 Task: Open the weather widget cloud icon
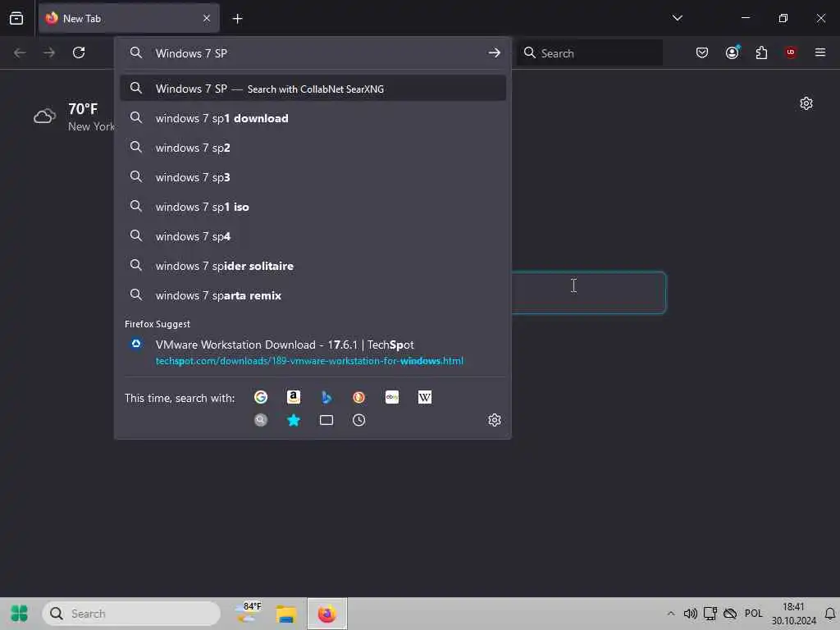44,116
